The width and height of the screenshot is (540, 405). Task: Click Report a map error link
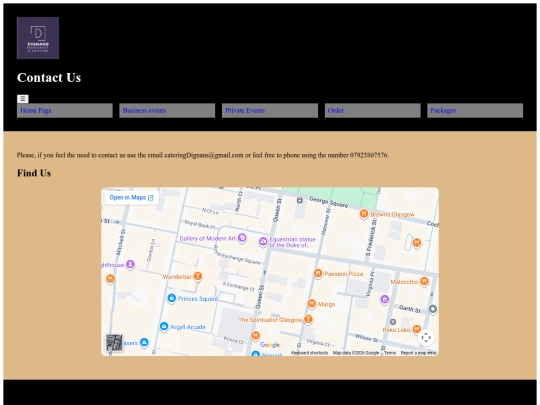coord(418,353)
